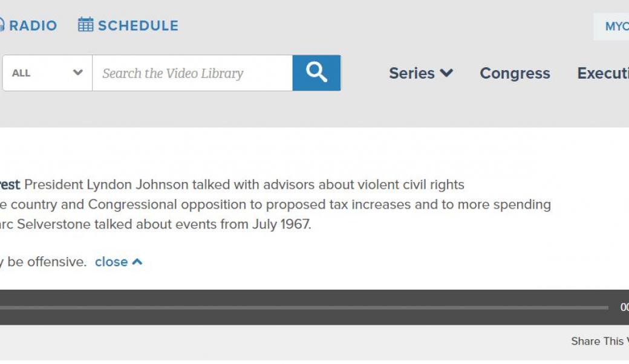Click the MYC button at top right

[x=616, y=27]
